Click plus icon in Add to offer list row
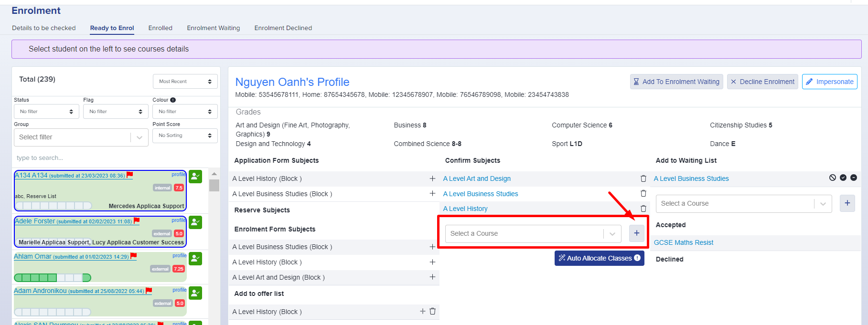 423,311
